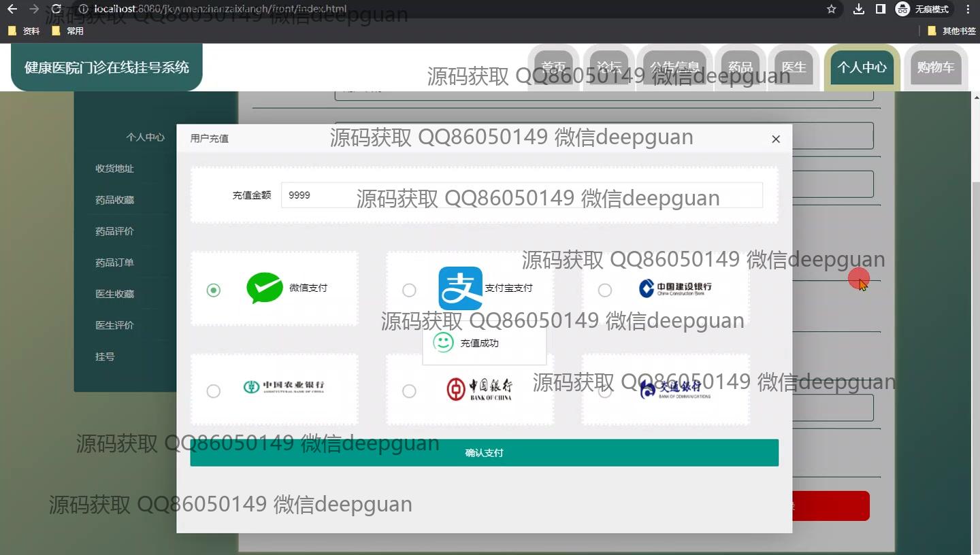Open the 其他书签 bookmarks folder
Screen dimensions: 980x555
pos(951,31)
